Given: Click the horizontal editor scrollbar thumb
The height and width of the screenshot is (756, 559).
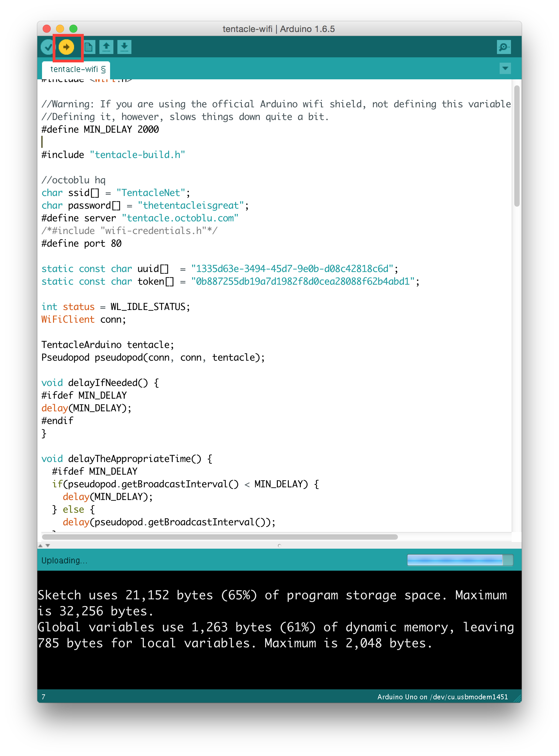Looking at the screenshot, I should [x=219, y=537].
